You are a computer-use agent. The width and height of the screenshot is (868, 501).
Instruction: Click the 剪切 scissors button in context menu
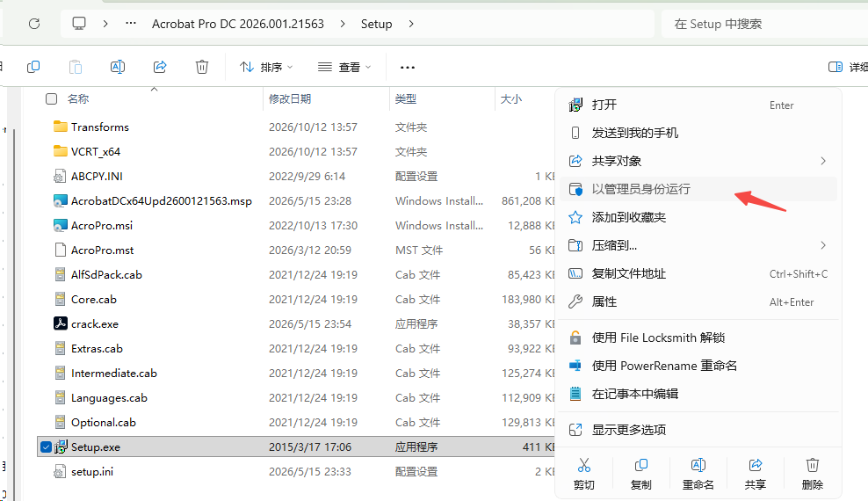(x=584, y=474)
